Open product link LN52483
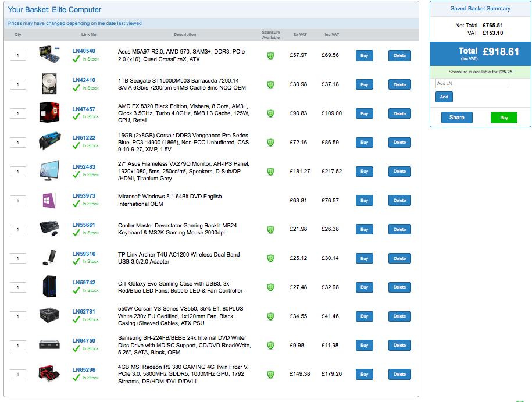Screen dimensions: 532x402 click(x=84, y=167)
